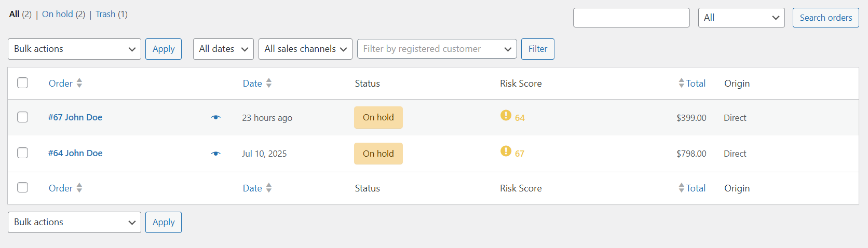Open the search field type dropdown showing All
Viewport: 868px width, 248px height.
[741, 18]
